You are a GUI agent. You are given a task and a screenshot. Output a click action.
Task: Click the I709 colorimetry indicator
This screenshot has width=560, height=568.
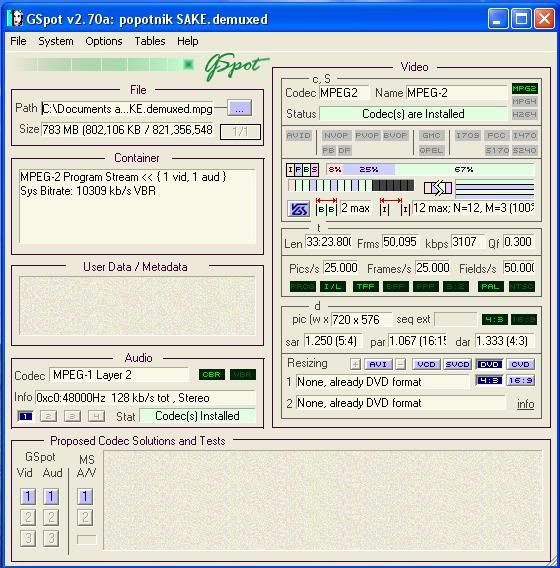click(468, 135)
